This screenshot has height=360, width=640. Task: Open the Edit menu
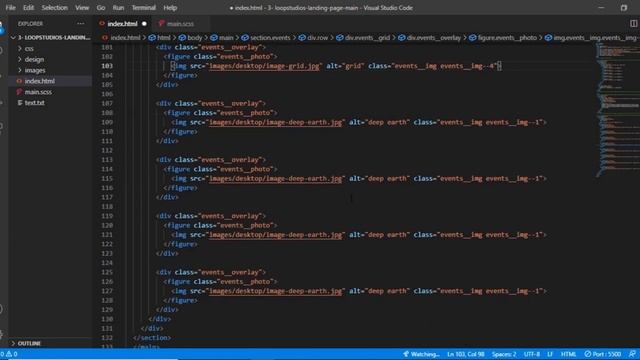(28, 8)
